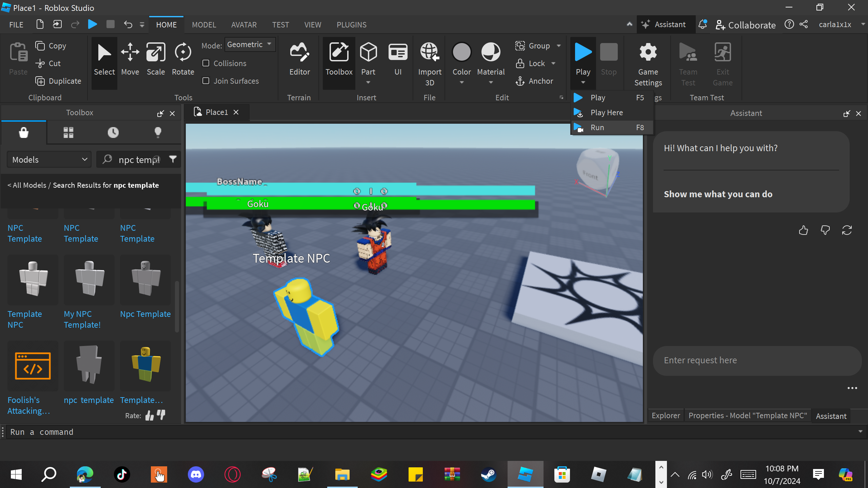
Task: Choose Run from the Play menu
Action: pyautogui.click(x=597, y=127)
